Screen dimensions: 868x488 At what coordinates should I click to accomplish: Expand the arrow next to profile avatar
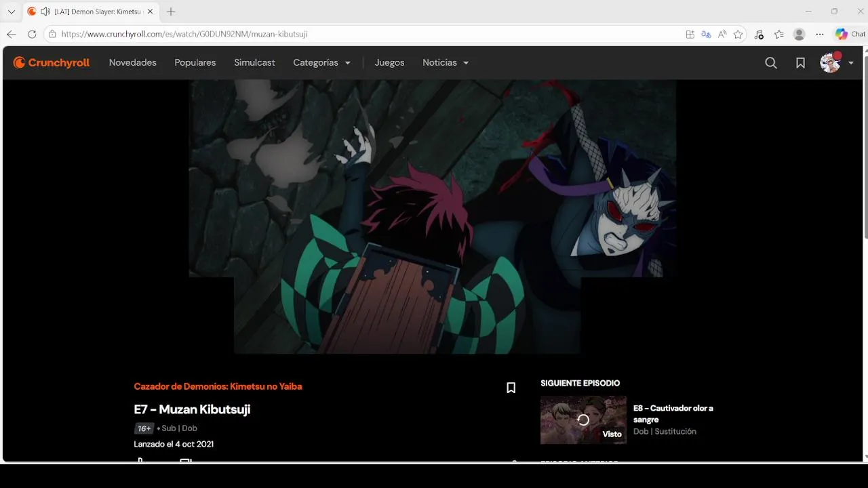[851, 63]
